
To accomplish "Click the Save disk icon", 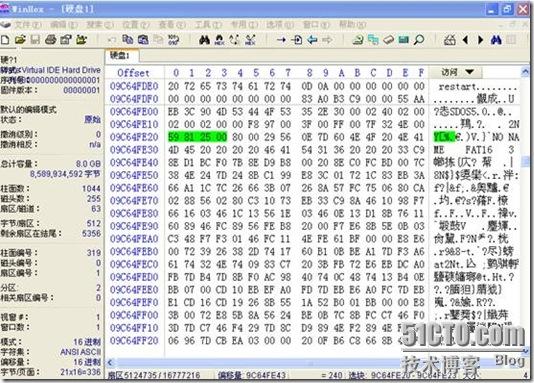I will coord(35,40).
